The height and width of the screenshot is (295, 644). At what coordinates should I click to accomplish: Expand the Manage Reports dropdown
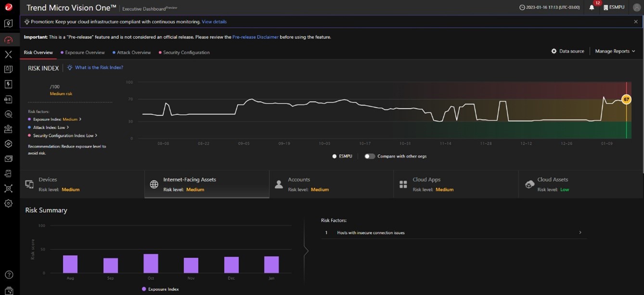(x=615, y=51)
